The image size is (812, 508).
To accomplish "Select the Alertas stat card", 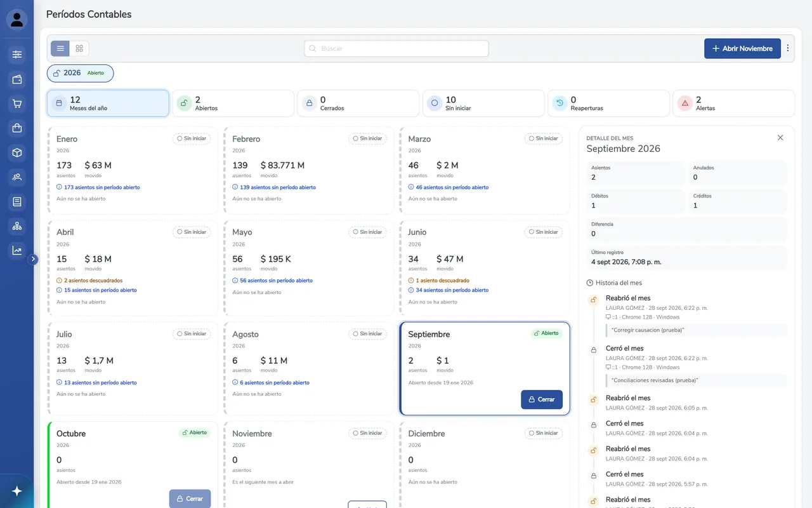I will 733,104.
